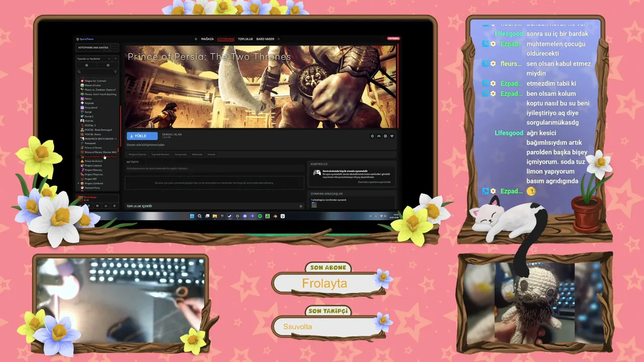Click the friend avatar under Oynayan Arkadaşlar
The height and width of the screenshot is (362, 644).
tap(314, 204)
